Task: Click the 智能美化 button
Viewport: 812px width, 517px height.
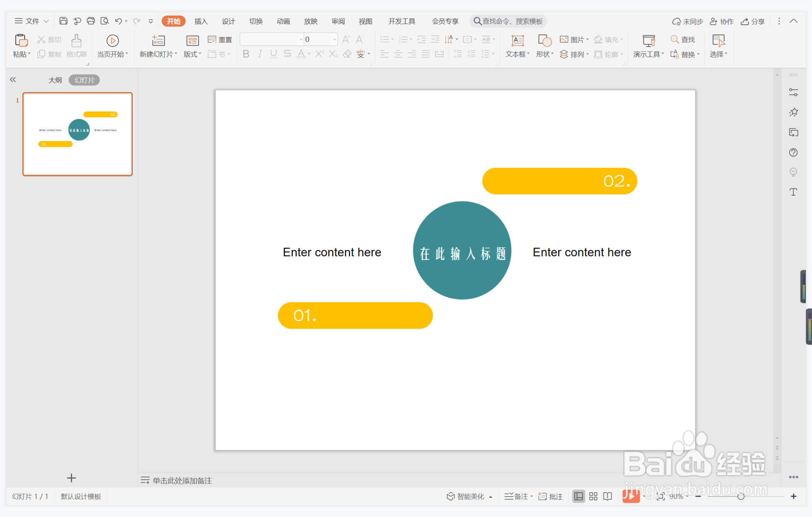Action: tap(466, 496)
